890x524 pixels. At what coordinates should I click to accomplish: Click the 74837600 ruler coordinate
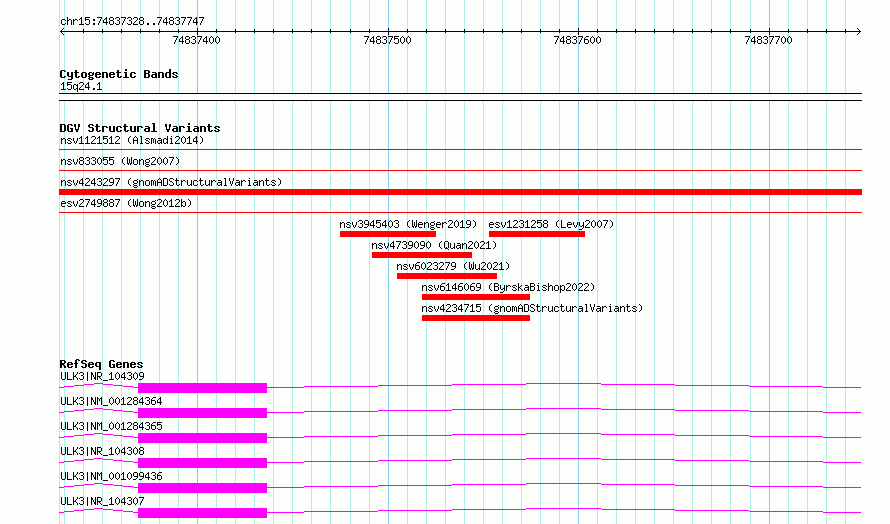coord(577,40)
